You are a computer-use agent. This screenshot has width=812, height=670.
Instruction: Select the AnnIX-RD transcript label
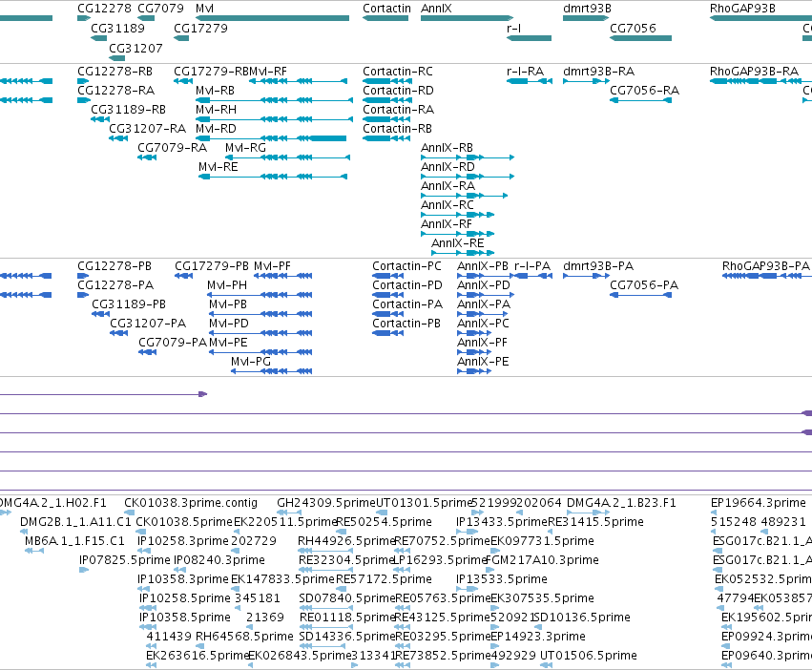pos(448,167)
